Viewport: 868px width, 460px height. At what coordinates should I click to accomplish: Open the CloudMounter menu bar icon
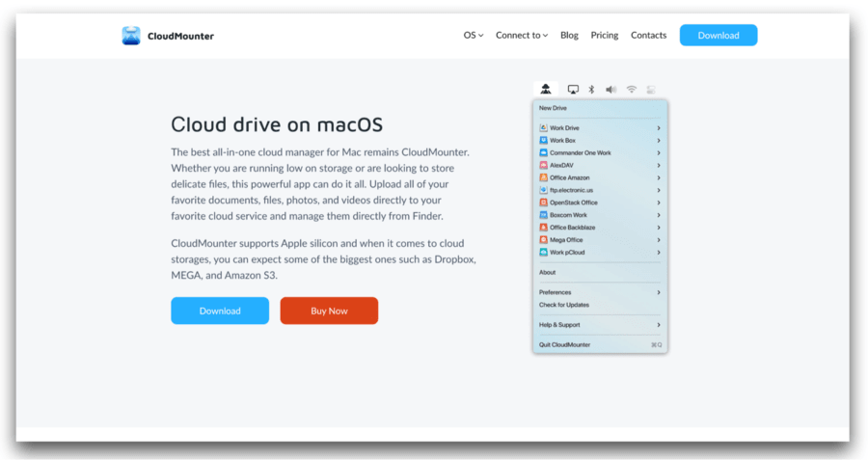[546, 89]
